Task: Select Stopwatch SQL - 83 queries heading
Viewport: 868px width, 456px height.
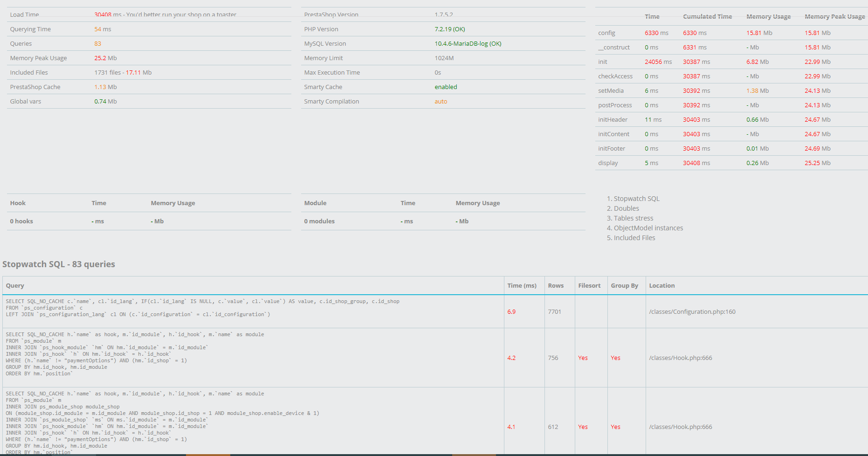Action: click(59, 264)
